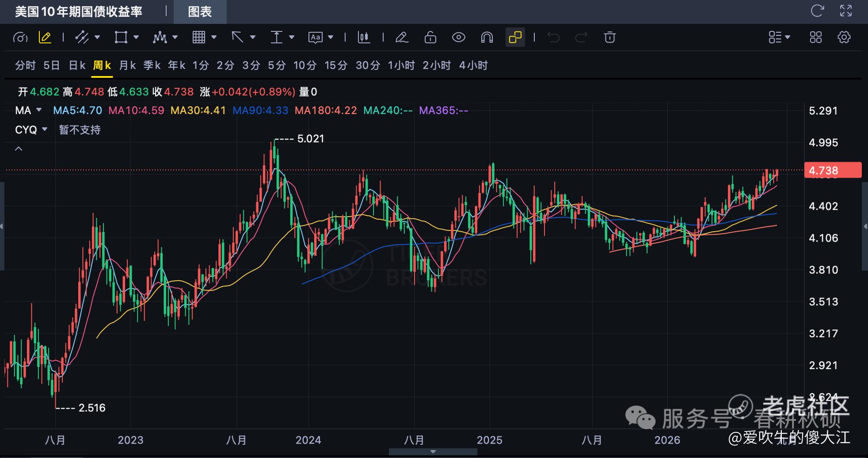Redo the drawing action
The height and width of the screenshot is (458, 868).
(x=581, y=38)
